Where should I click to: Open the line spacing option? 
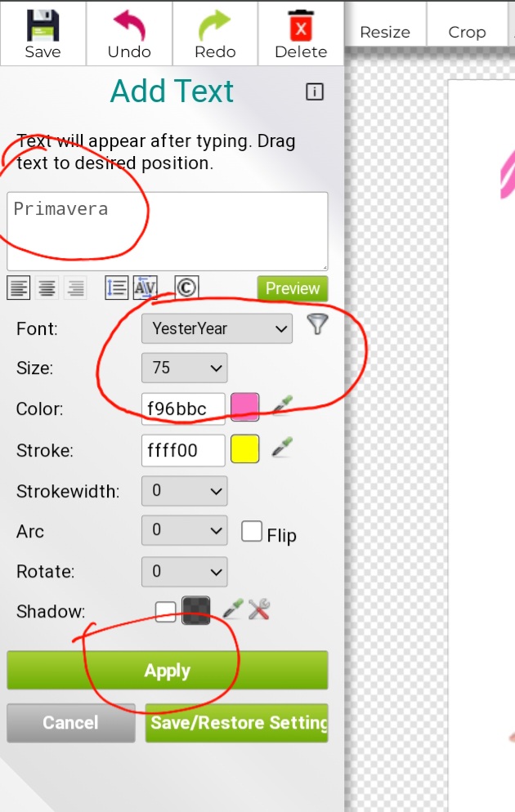[116, 288]
